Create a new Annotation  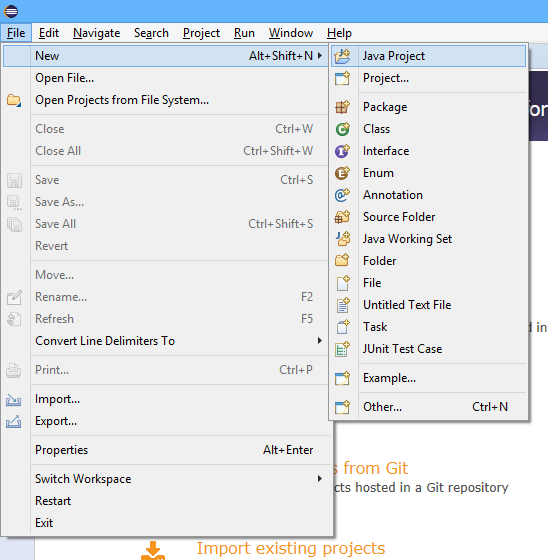tap(428, 195)
